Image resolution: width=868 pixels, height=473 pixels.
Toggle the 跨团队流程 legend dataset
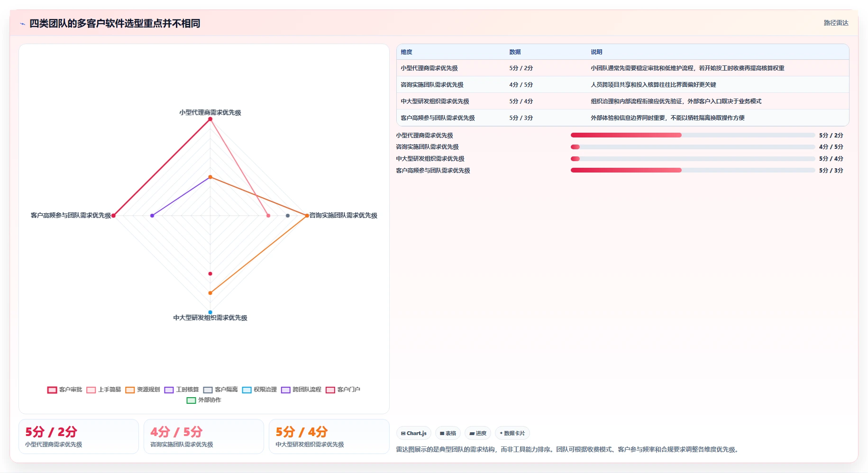tap(301, 390)
